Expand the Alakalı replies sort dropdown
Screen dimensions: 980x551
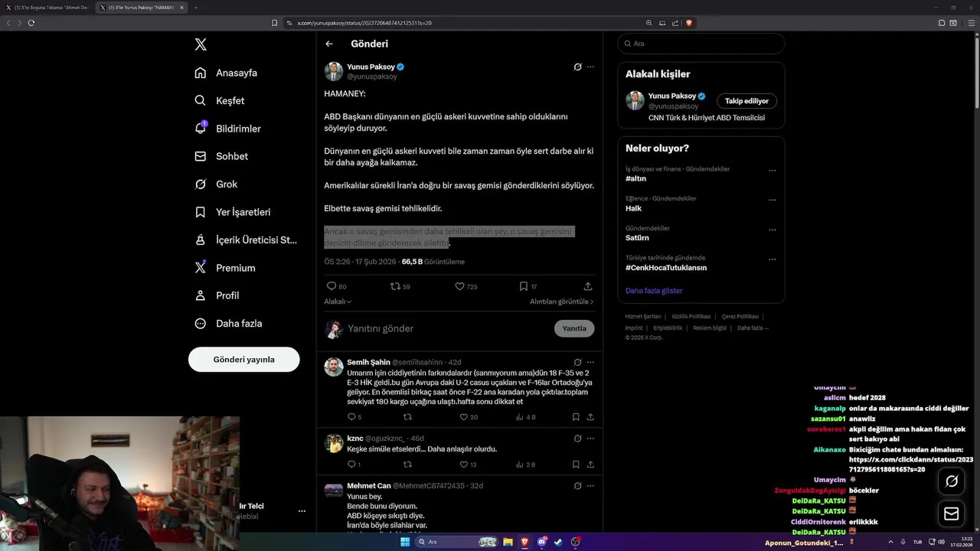[338, 302]
